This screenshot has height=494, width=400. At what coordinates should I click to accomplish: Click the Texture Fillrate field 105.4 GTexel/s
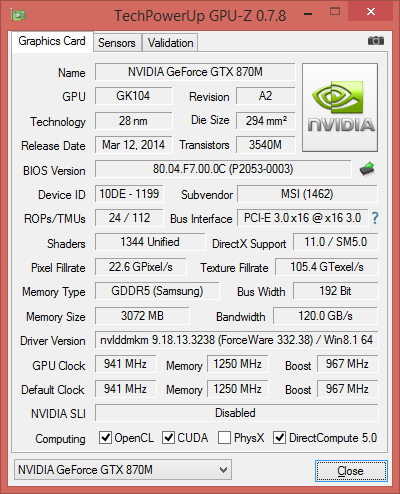point(327,267)
